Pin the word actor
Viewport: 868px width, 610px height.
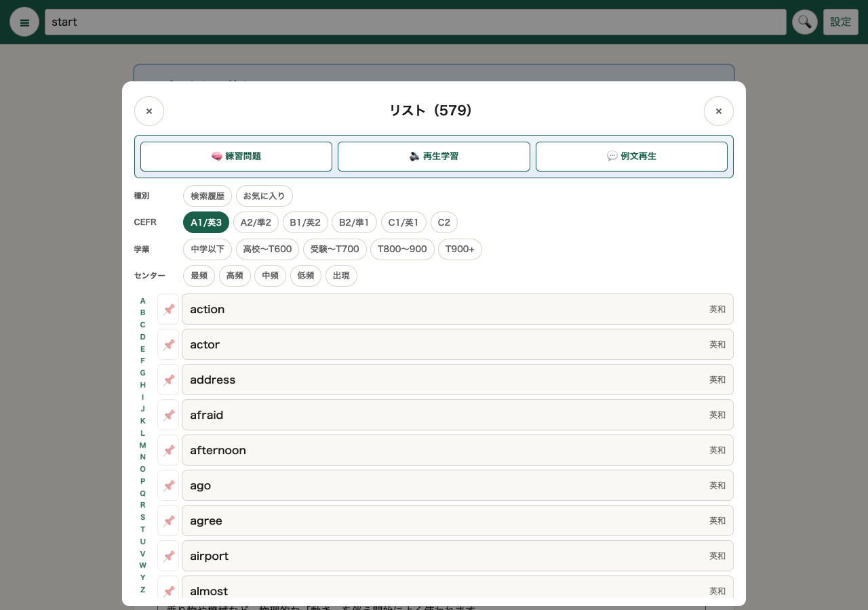(x=168, y=344)
